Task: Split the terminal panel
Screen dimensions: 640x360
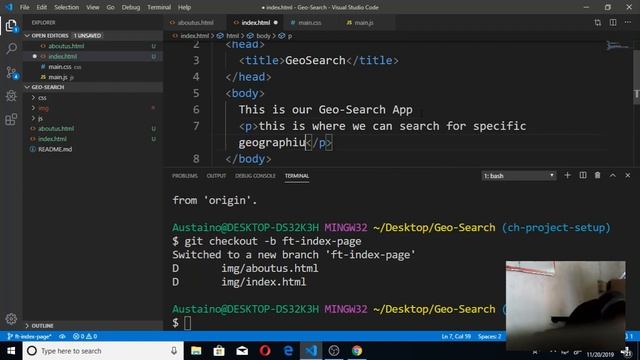Action: coord(583,175)
